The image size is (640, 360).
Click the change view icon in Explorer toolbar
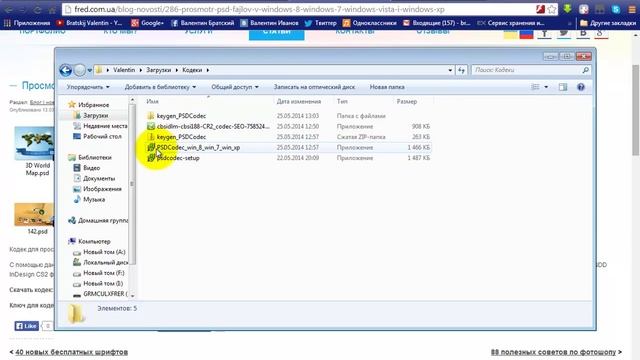pyautogui.click(x=535, y=87)
